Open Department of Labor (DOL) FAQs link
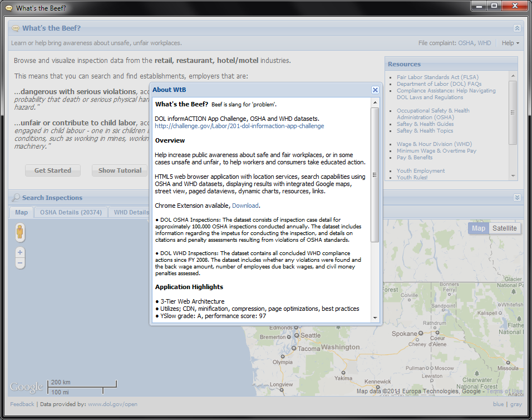This screenshot has height=420, width=532. (439, 84)
